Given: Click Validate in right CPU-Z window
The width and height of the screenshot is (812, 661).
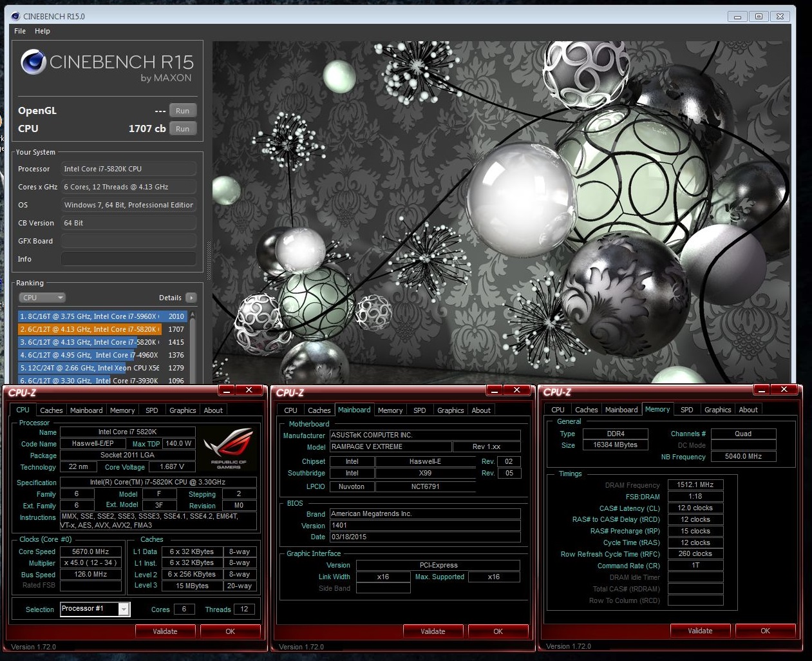Looking at the screenshot, I should pyautogui.click(x=700, y=631).
